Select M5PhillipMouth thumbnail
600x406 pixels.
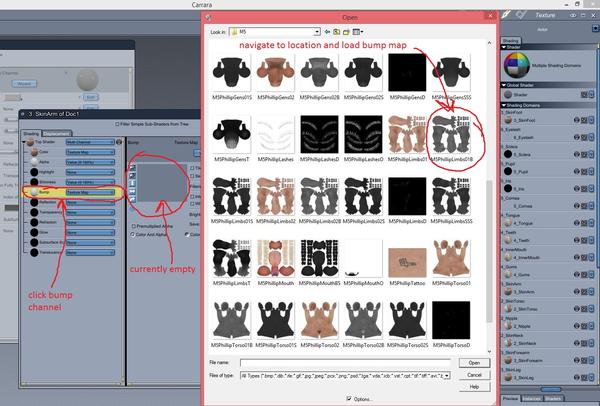[276, 259]
